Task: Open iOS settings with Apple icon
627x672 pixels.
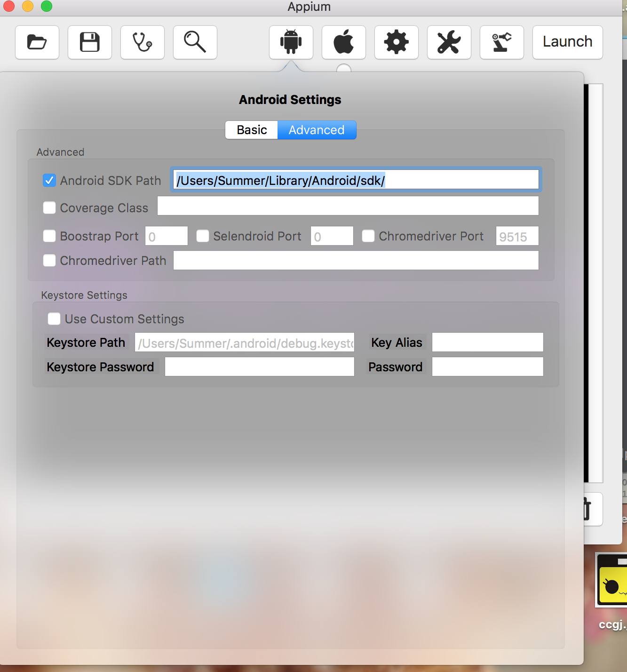Action: [x=343, y=42]
